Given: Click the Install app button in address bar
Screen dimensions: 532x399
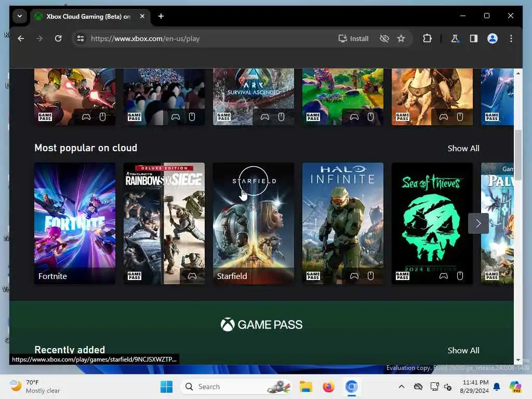Looking at the screenshot, I should click(353, 38).
